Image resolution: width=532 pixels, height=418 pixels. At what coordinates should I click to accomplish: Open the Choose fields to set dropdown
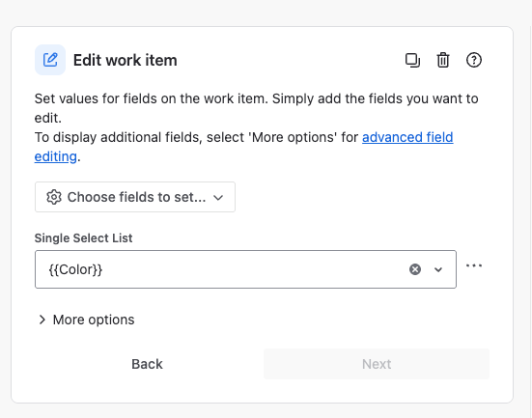(135, 197)
